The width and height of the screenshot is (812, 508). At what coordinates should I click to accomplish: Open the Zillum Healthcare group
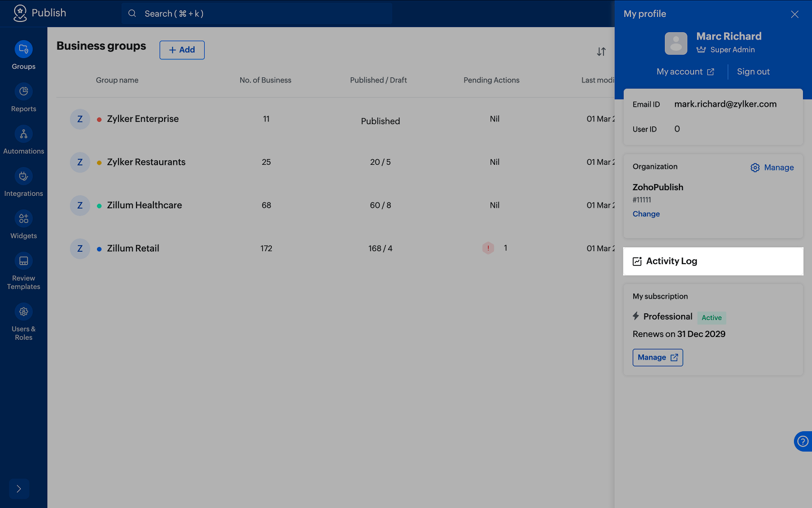pyautogui.click(x=144, y=205)
